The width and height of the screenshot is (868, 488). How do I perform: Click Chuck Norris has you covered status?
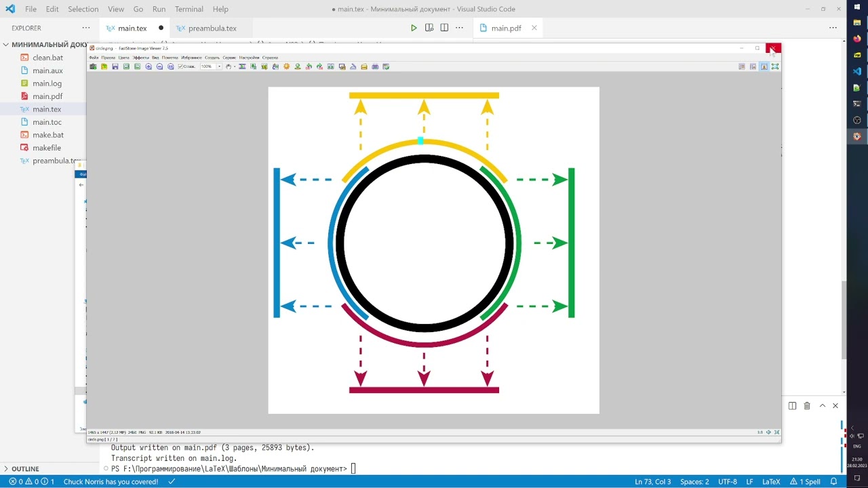[111, 481]
